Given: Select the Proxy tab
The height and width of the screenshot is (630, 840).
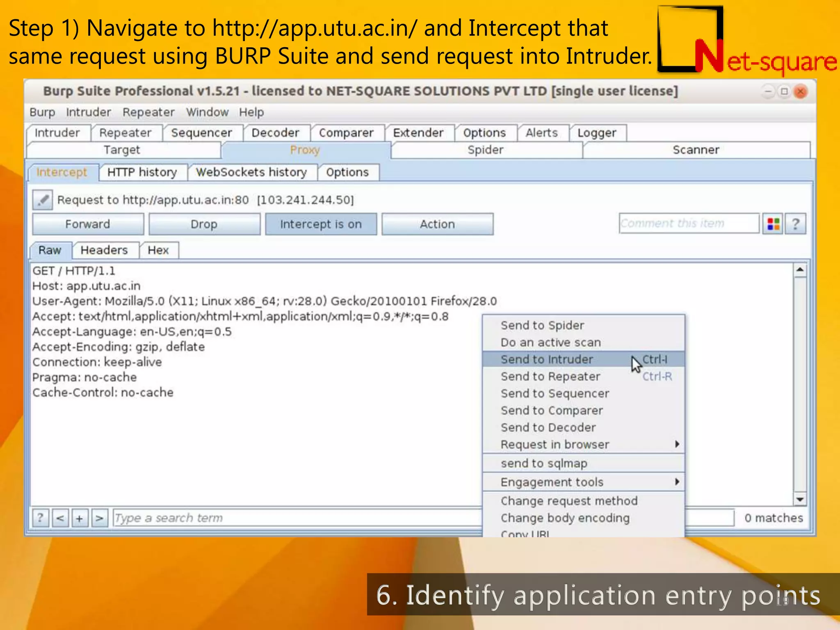Looking at the screenshot, I should point(305,150).
